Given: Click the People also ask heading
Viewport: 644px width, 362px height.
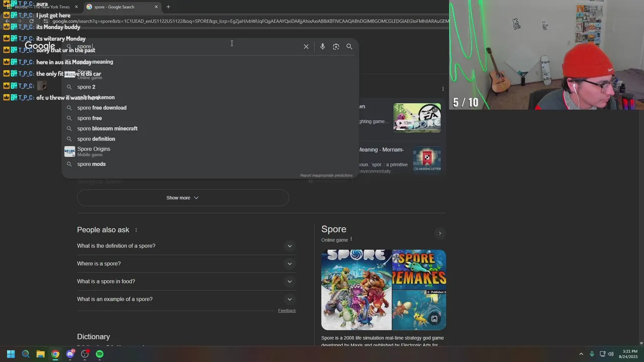Looking at the screenshot, I should click(x=103, y=230).
